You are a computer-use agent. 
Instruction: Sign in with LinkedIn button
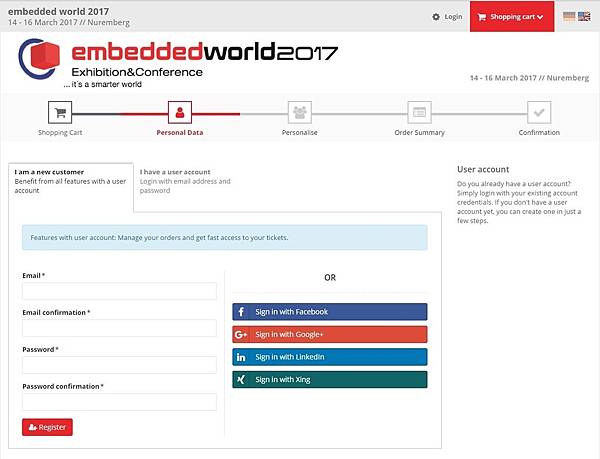tap(330, 357)
